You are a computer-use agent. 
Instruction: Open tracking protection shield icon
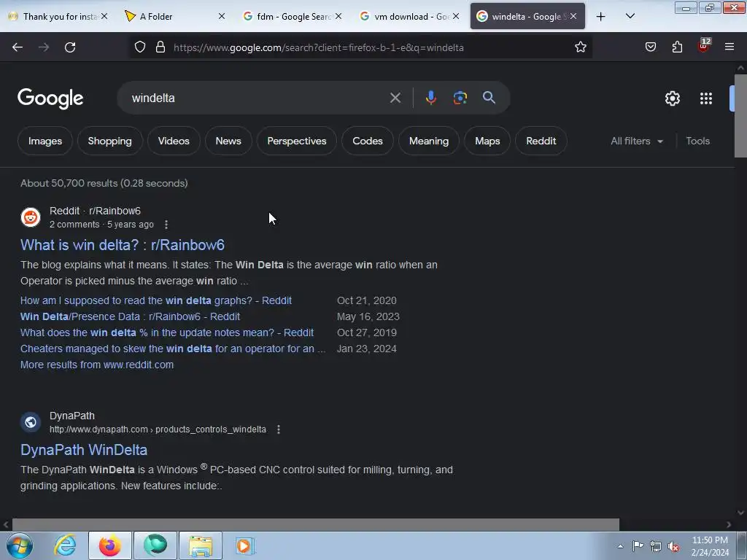139,47
